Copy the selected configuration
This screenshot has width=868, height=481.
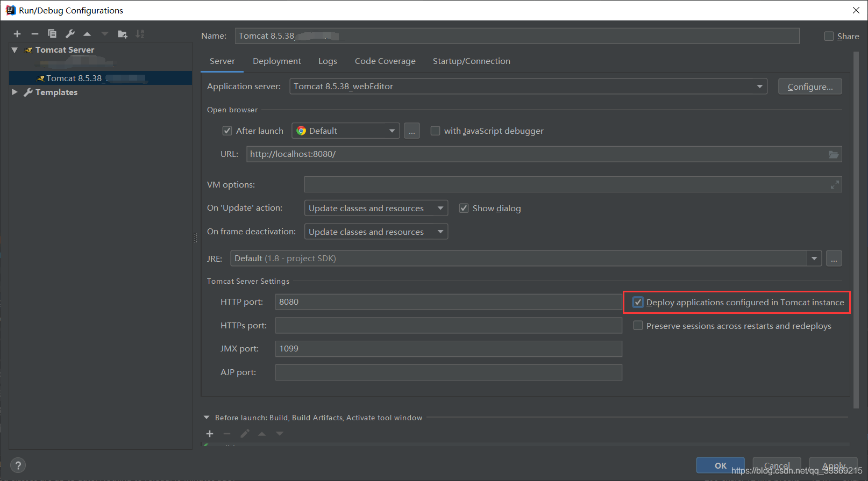tap(52, 34)
